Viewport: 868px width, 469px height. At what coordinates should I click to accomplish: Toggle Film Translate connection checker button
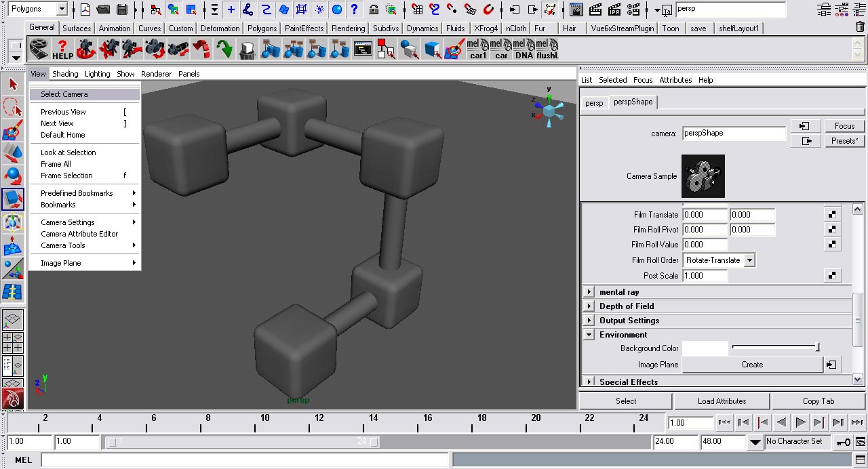pos(832,215)
